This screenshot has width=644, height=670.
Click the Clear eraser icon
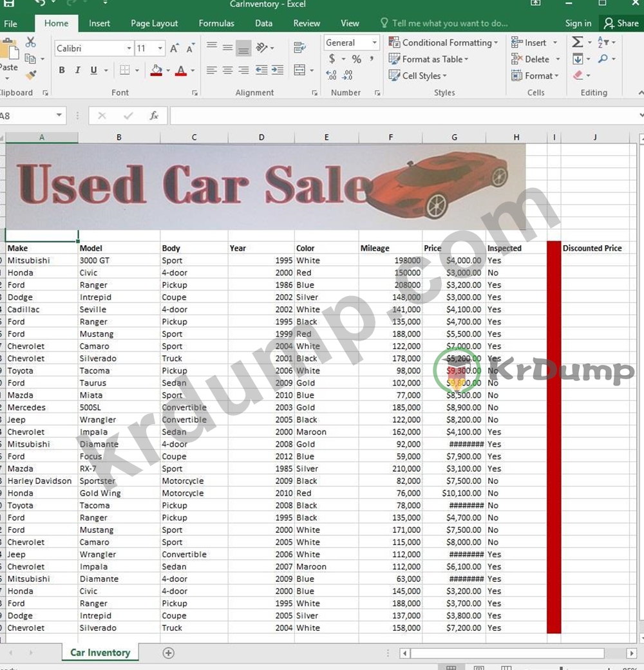click(578, 75)
